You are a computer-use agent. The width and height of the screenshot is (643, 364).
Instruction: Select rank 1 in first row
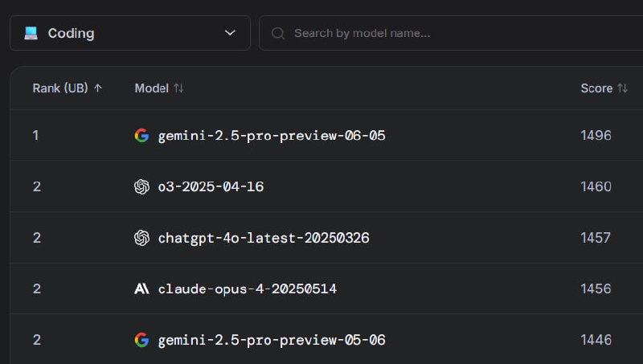coord(35,135)
